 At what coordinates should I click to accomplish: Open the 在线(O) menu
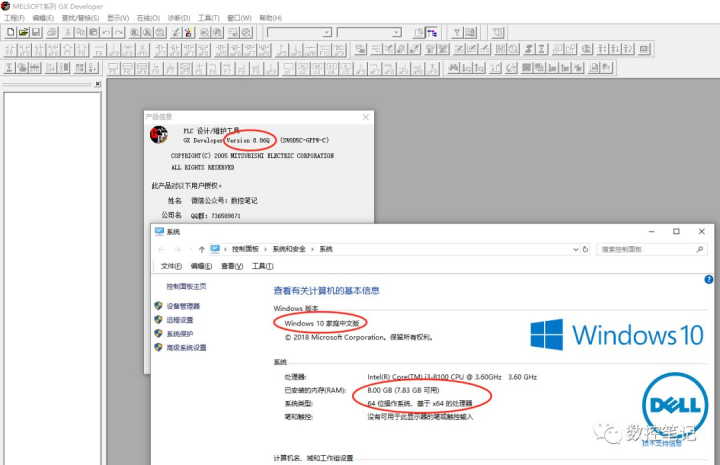point(148,18)
